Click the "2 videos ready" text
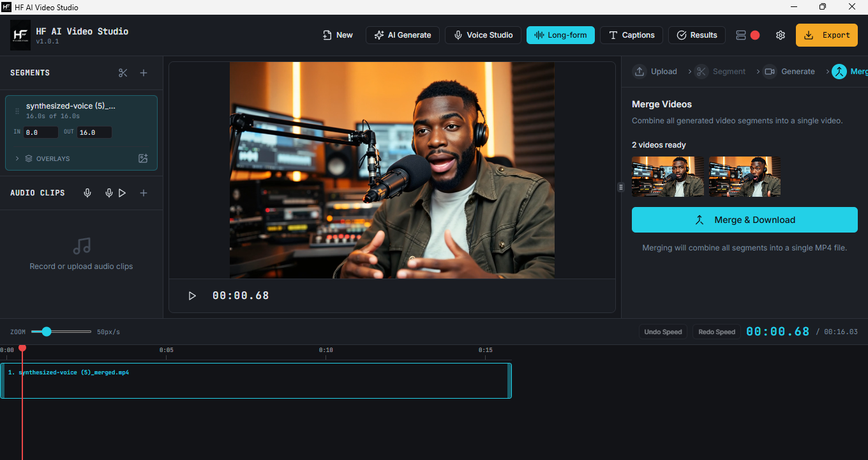This screenshot has height=460, width=868. [659, 145]
